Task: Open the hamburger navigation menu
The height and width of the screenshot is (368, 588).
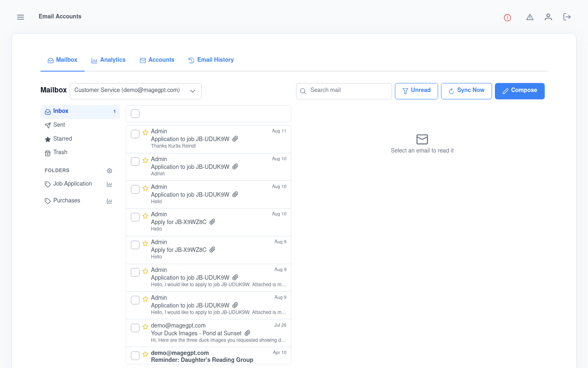Action: (20, 17)
